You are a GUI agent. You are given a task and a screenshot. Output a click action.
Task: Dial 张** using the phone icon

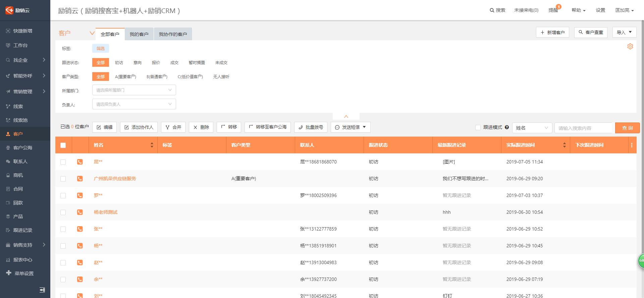point(80,229)
